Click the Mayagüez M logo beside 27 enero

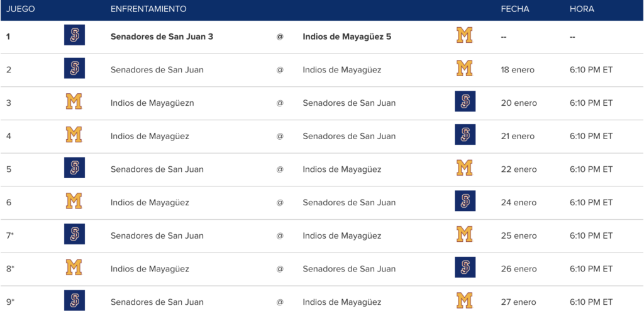pyautogui.click(x=465, y=300)
